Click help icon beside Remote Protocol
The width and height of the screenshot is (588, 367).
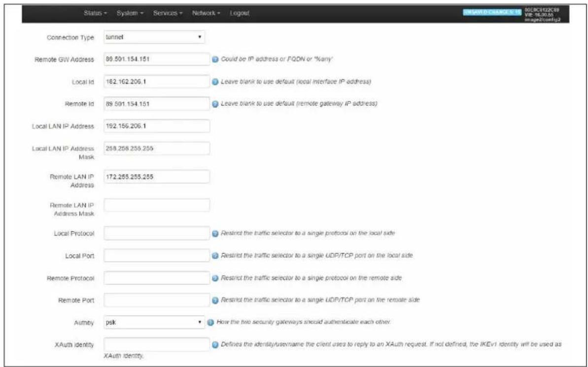[x=215, y=278]
